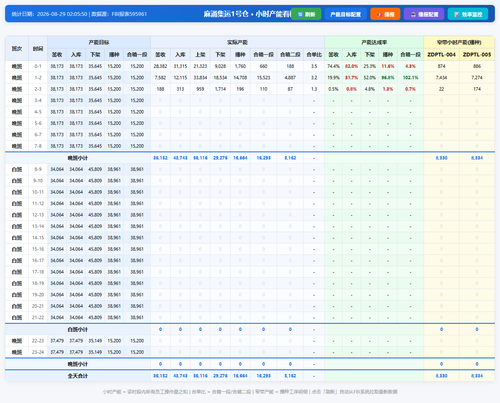Select the 班次 column header
500x403 pixels.
point(17,48)
